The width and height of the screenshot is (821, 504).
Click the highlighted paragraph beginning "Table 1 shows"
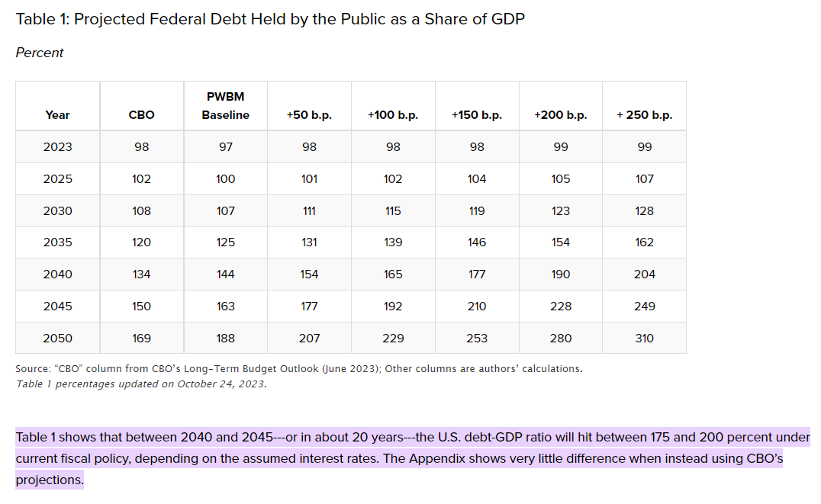412,459
